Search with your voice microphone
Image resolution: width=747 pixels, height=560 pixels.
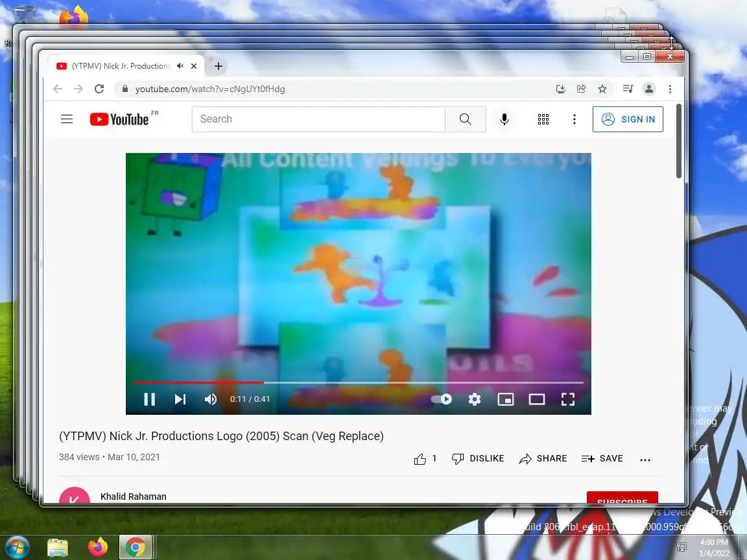tap(504, 119)
